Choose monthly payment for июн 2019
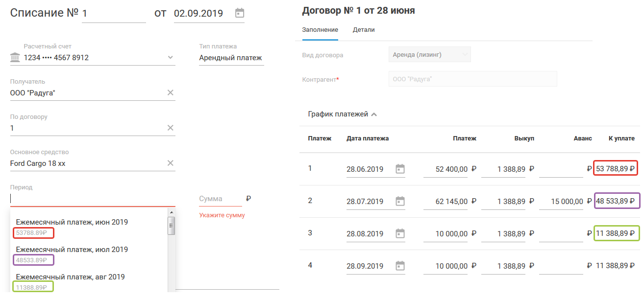 point(72,222)
